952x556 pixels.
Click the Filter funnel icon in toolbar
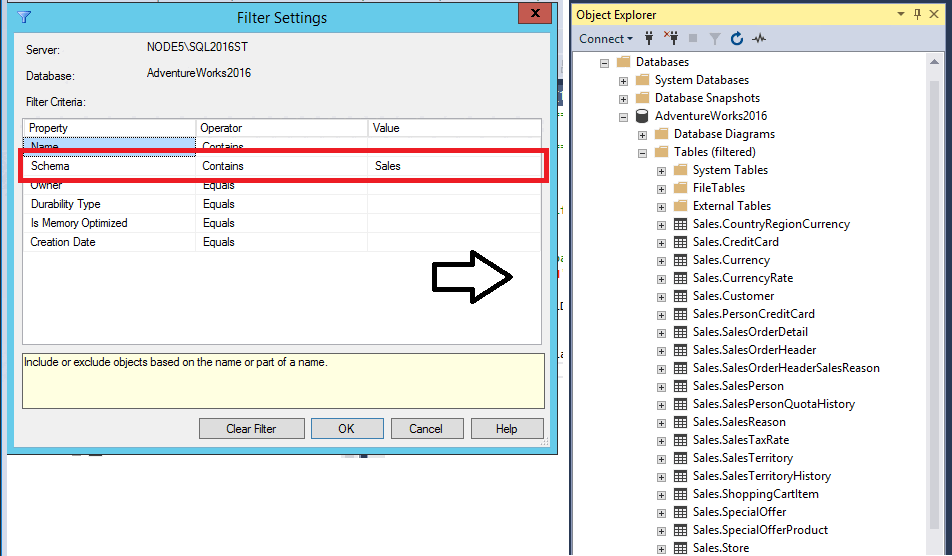tap(715, 39)
